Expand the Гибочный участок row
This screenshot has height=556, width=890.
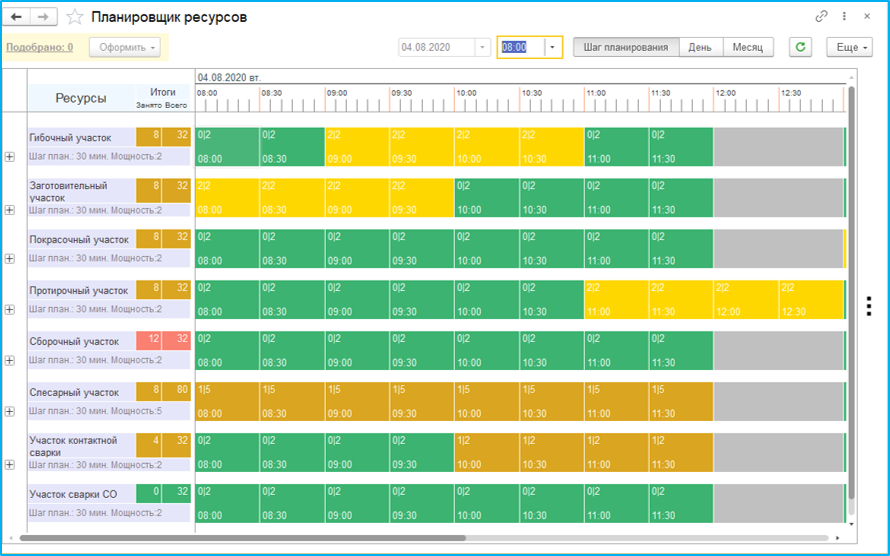tap(10, 157)
